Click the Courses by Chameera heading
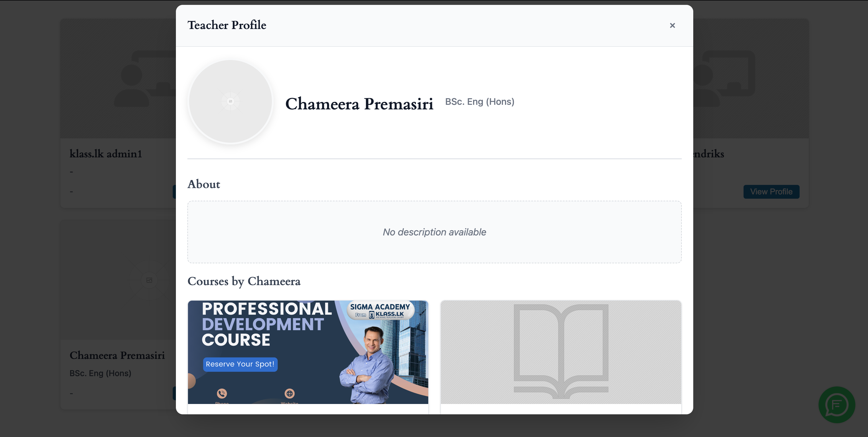The height and width of the screenshot is (437, 868). 244,281
